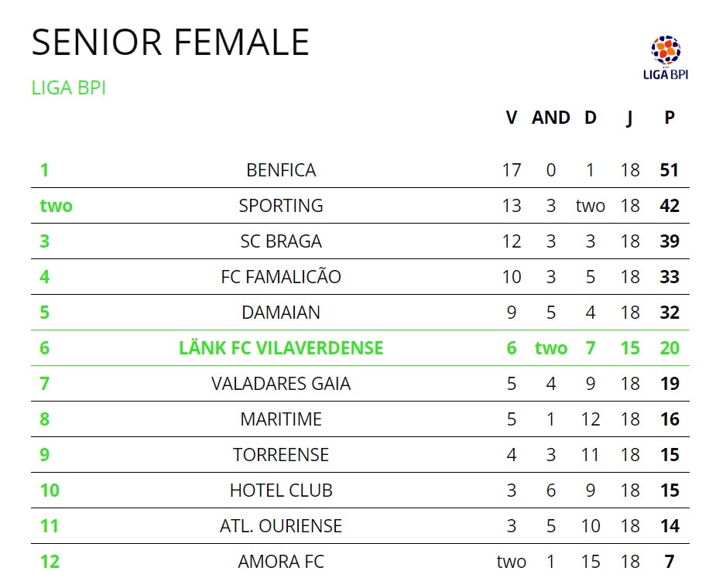
Task: Click the DAMAIAN team name
Action: (x=281, y=313)
